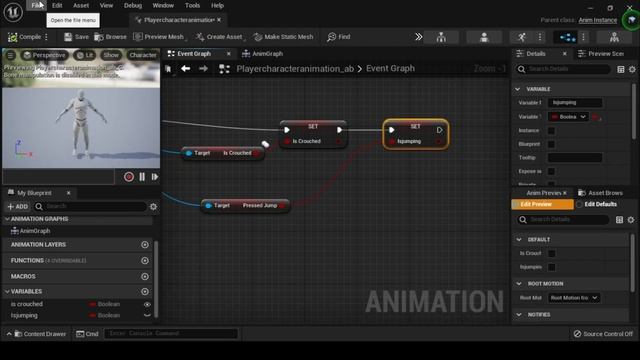Open Find in blueprint

click(x=339, y=37)
